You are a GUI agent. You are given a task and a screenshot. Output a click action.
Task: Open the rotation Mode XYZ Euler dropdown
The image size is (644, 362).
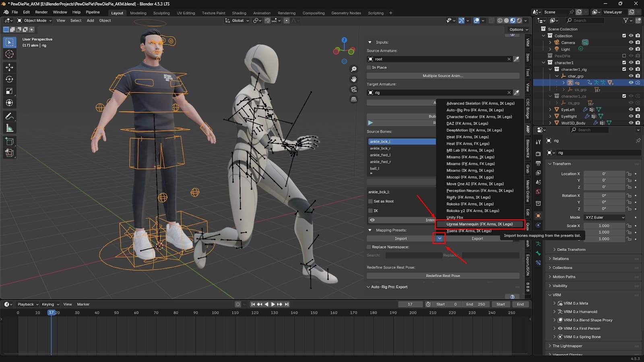(x=605, y=217)
